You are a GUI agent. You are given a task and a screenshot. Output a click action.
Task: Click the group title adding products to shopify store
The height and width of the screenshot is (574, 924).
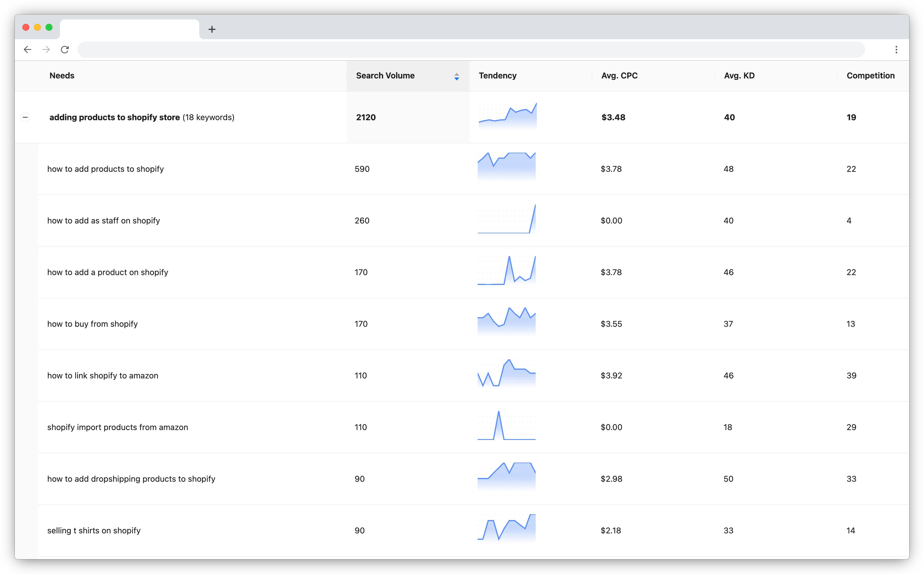coord(115,117)
